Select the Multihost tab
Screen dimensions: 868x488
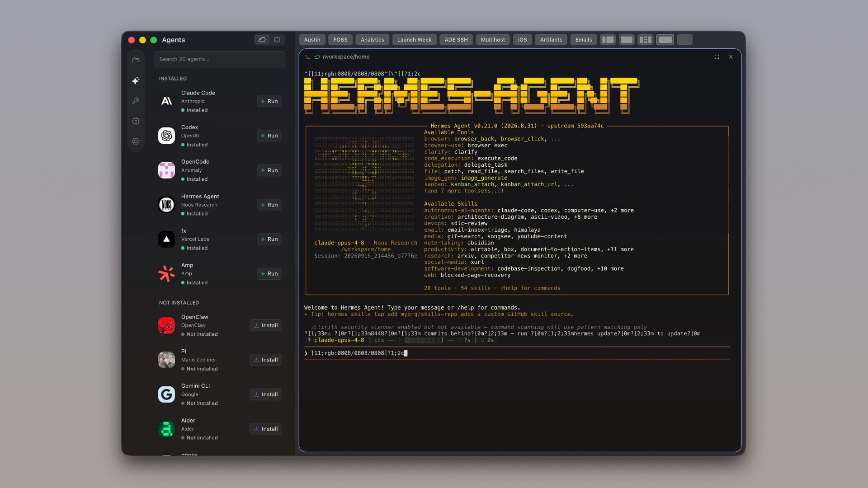[493, 40]
